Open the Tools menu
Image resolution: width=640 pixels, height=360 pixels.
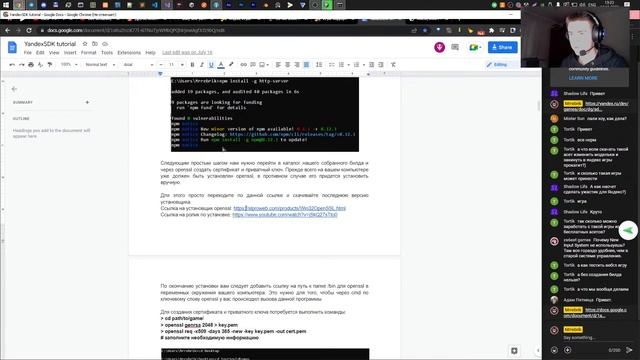pos(107,53)
